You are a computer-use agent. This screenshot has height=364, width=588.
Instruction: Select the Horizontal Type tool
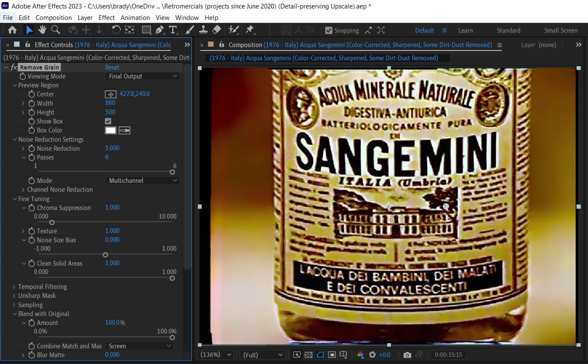coord(173,30)
